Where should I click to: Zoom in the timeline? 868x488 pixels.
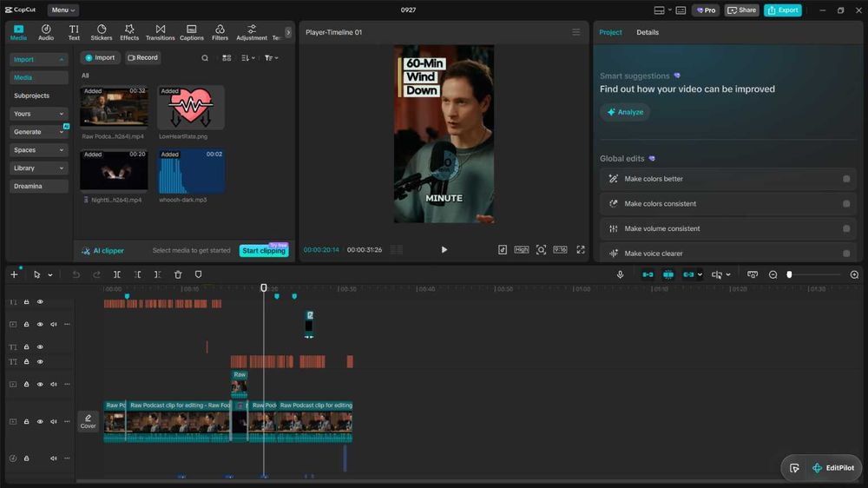[854, 274]
